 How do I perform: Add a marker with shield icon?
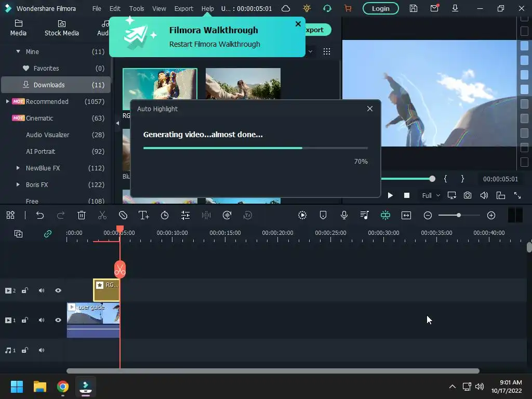(323, 215)
